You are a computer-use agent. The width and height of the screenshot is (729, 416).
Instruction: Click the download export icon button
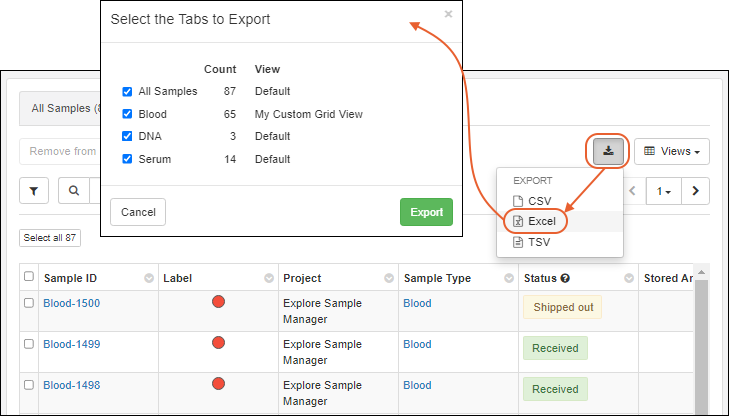coord(609,151)
